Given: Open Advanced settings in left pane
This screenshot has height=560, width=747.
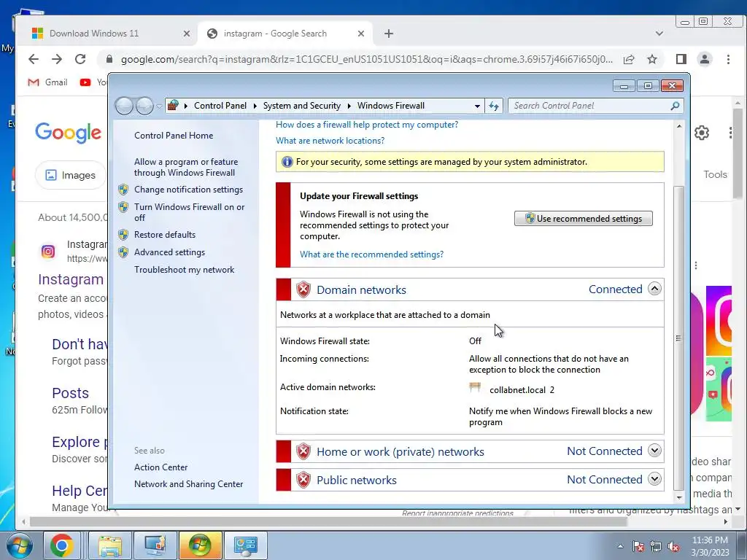Looking at the screenshot, I should [x=169, y=252].
